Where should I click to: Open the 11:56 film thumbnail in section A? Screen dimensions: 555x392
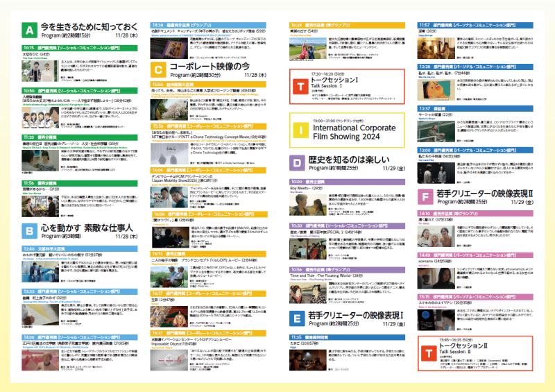[x=40, y=207]
